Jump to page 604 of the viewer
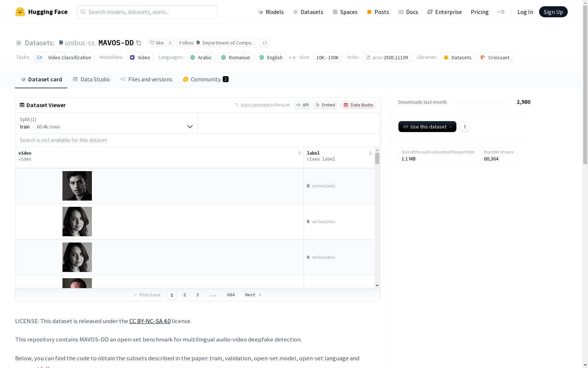The height and width of the screenshot is (368, 588). point(231,295)
